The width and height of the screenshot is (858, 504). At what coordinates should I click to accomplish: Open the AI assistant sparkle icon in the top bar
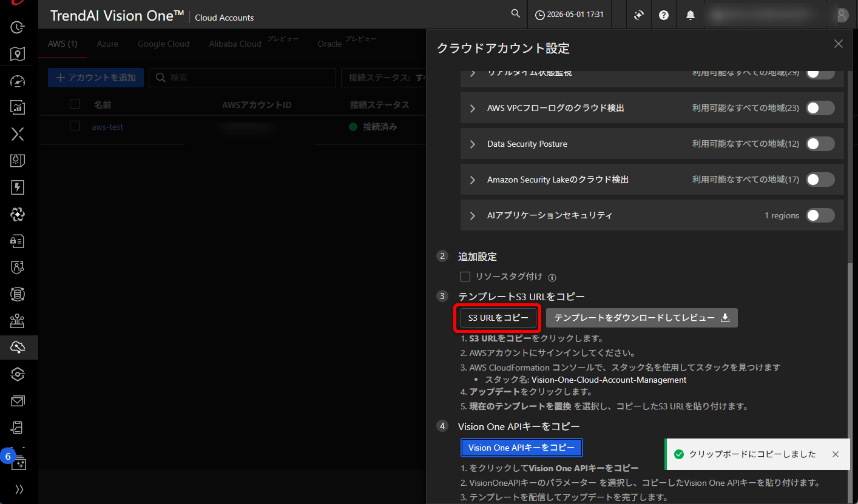638,15
